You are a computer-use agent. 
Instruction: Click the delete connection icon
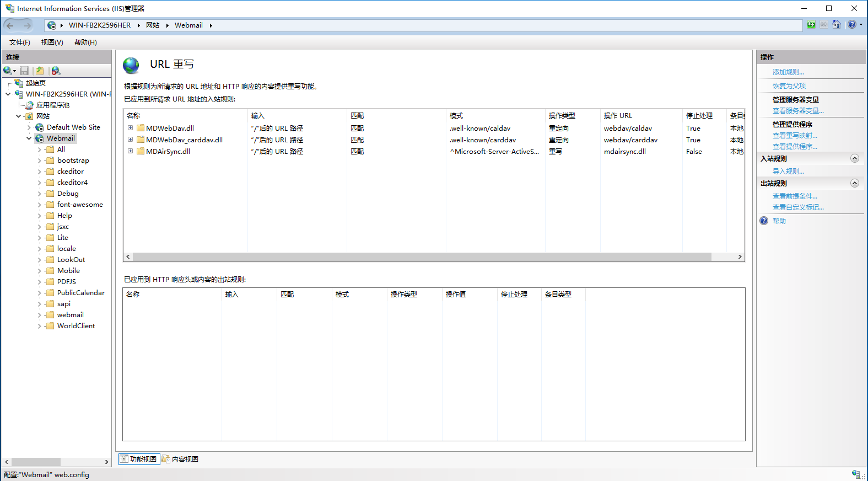[x=56, y=71]
